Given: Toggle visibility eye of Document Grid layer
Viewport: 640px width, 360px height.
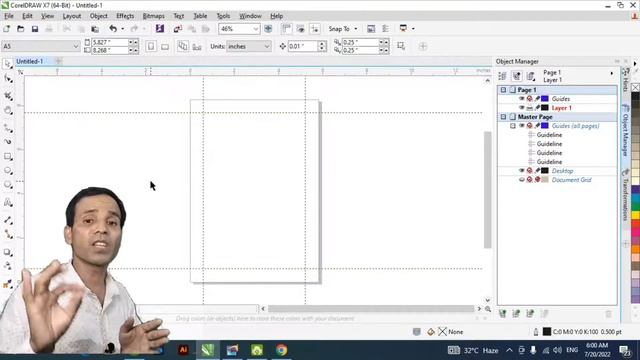Looking at the screenshot, I should [521, 180].
